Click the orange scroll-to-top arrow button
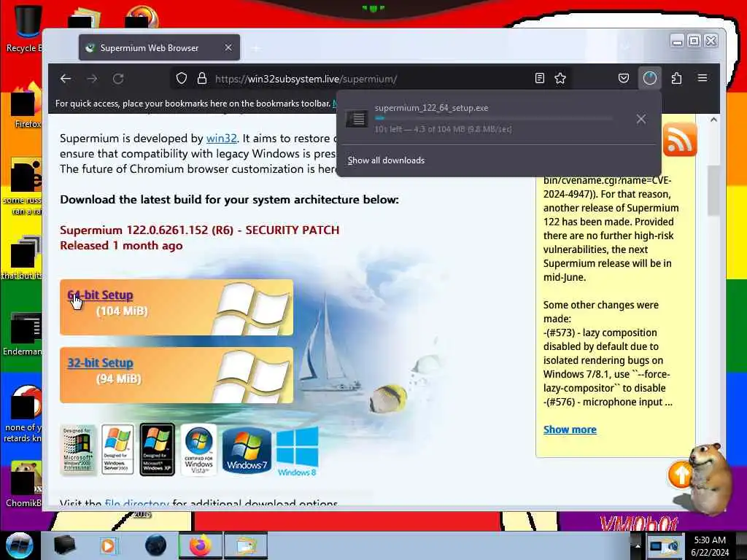This screenshot has width=747, height=560. [680, 474]
